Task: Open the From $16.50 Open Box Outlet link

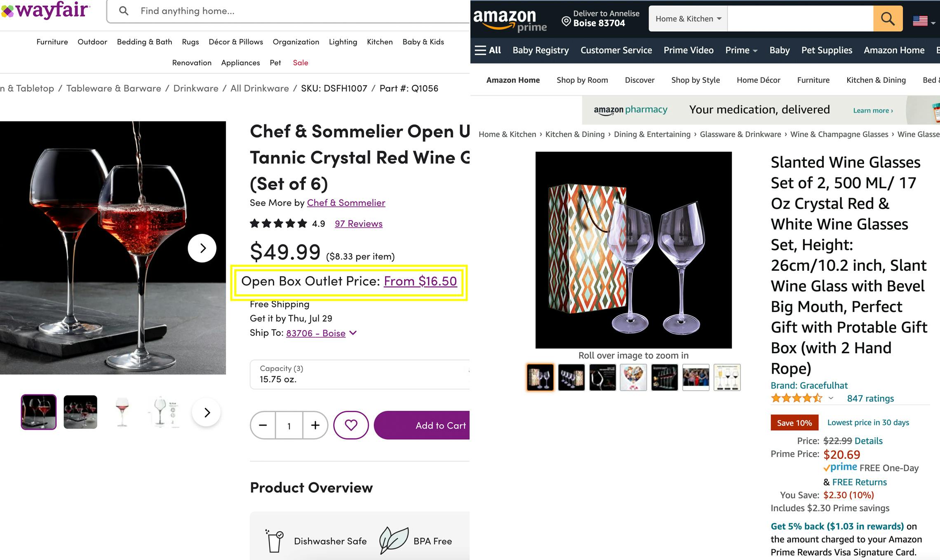Action: coord(420,281)
